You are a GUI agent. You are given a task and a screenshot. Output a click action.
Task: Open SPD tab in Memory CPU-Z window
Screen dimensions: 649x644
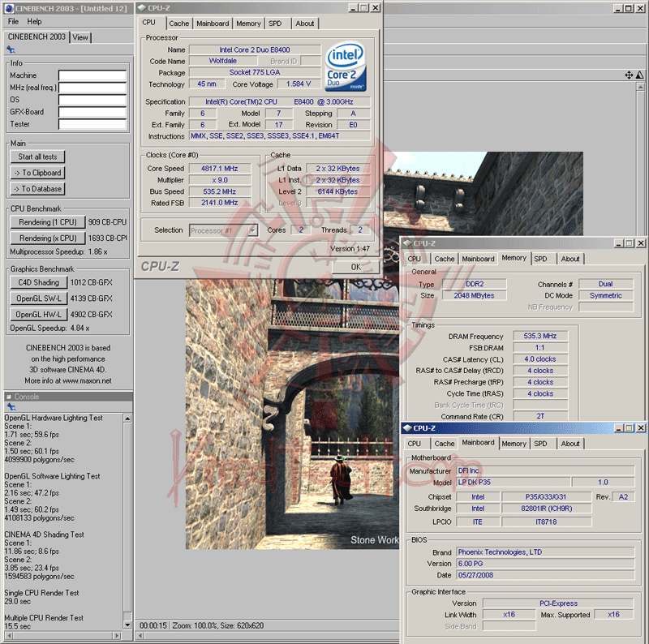(x=540, y=259)
